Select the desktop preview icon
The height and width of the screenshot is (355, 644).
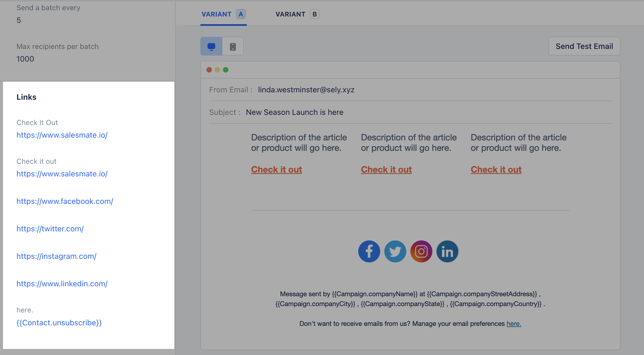tap(211, 46)
